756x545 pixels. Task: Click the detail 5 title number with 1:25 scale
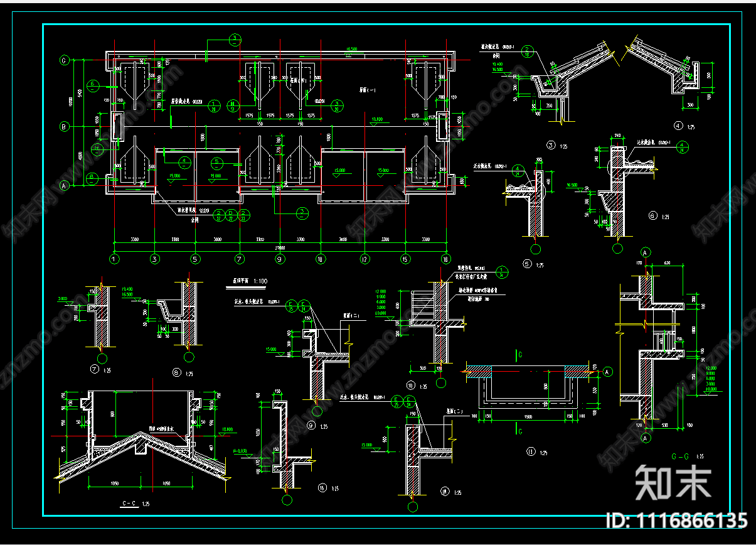coord(527,264)
